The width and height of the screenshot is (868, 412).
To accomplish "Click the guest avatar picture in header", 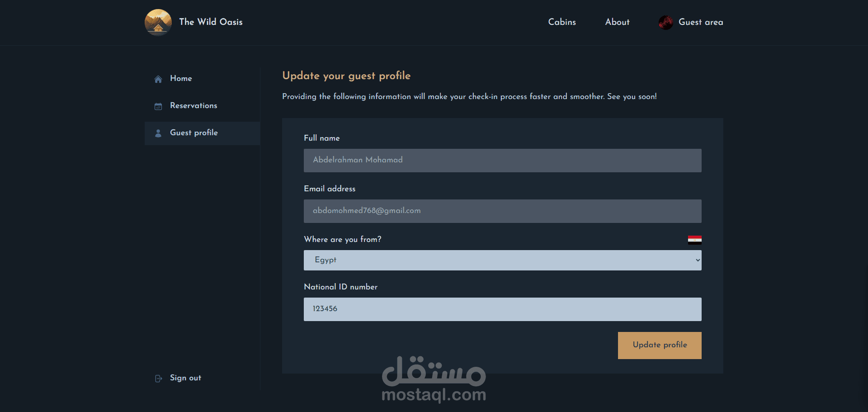I will pyautogui.click(x=665, y=22).
